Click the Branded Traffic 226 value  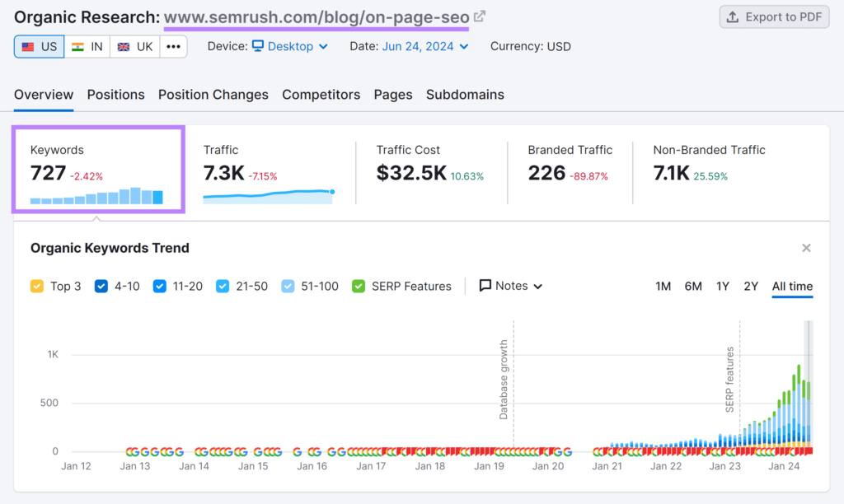pyautogui.click(x=546, y=173)
